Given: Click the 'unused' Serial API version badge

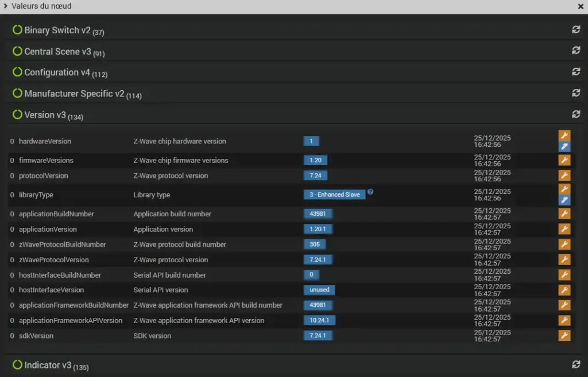Looking at the screenshot, I should 319,290.
